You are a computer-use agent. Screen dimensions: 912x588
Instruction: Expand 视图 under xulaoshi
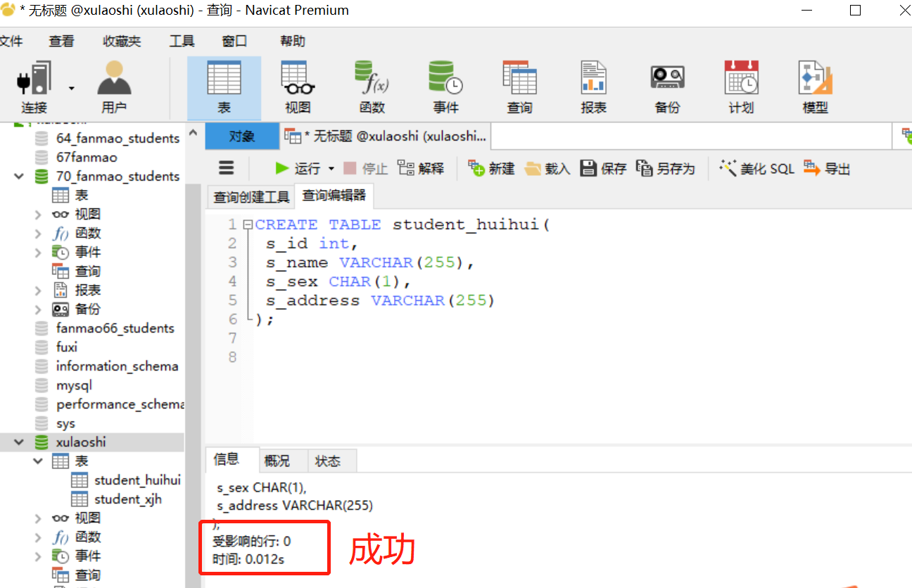coord(38,518)
